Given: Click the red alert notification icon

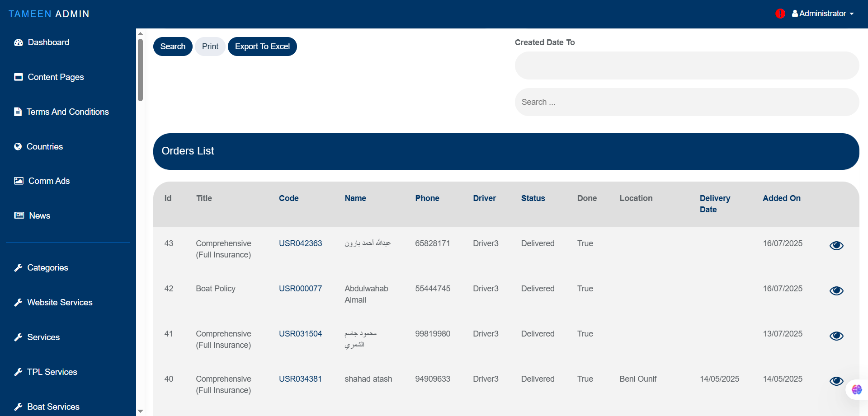Looking at the screenshot, I should 780,14.
